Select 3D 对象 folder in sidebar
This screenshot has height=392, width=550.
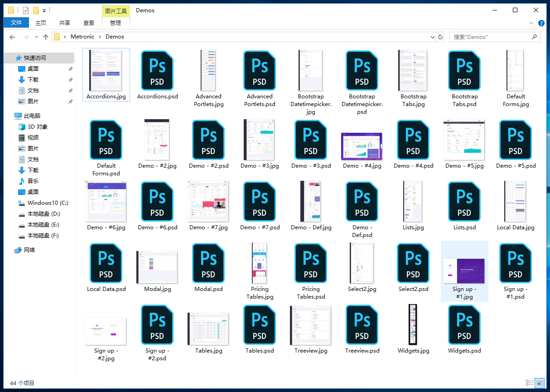click(37, 127)
